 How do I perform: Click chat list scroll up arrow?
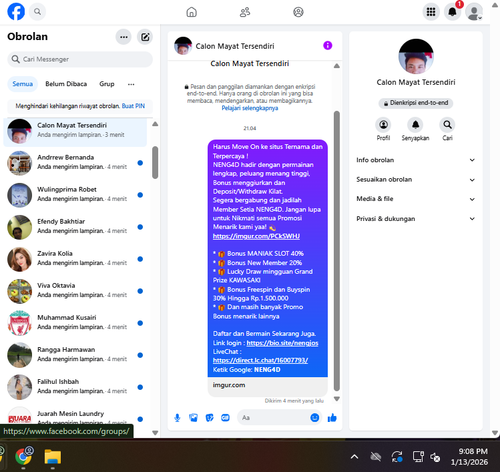pyautogui.click(x=155, y=124)
